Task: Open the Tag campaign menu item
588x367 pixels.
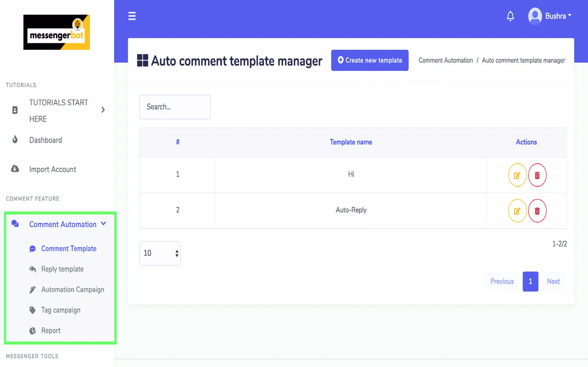Action: (60, 310)
